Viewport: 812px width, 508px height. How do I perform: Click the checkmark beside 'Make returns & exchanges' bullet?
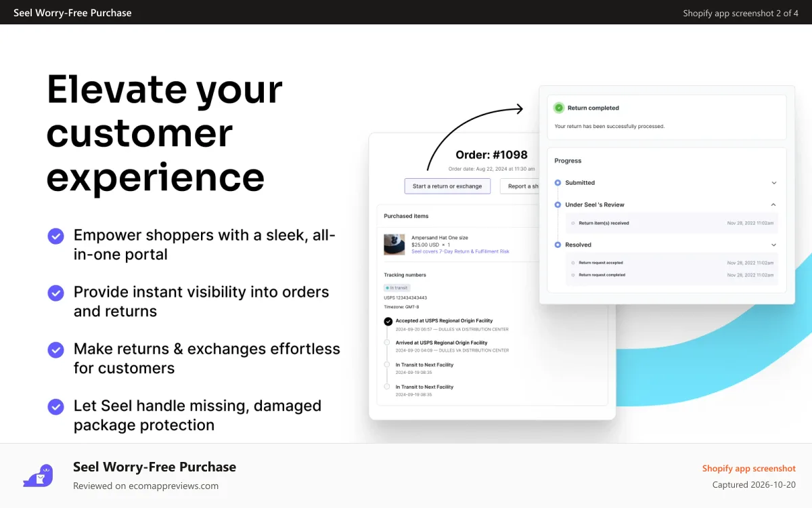pyautogui.click(x=55, y=350)
